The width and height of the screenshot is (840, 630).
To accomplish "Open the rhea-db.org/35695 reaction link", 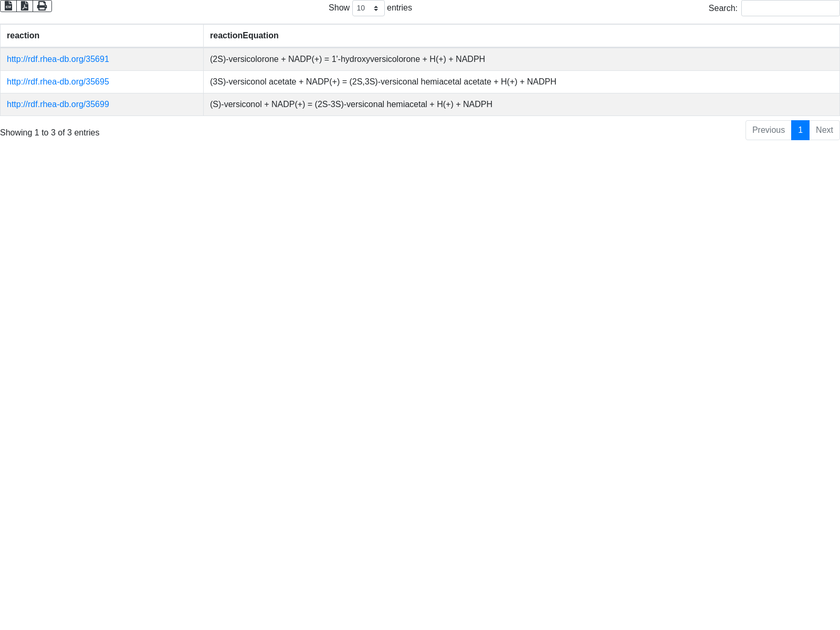I will tap(58, 82).
